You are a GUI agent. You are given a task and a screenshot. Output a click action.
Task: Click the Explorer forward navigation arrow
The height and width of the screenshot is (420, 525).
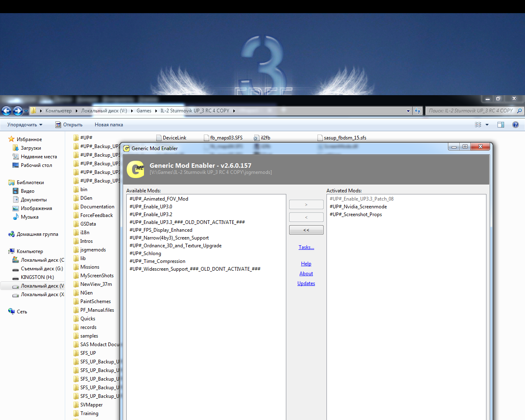coord(18,111)
